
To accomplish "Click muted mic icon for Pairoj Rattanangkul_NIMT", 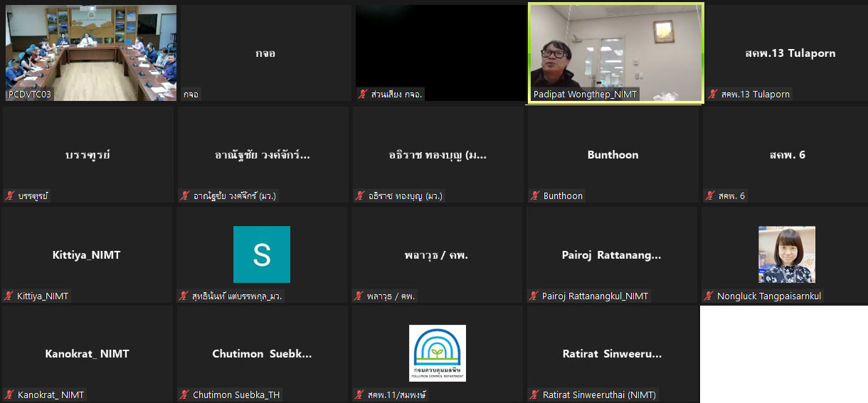I will coord(534,296).
